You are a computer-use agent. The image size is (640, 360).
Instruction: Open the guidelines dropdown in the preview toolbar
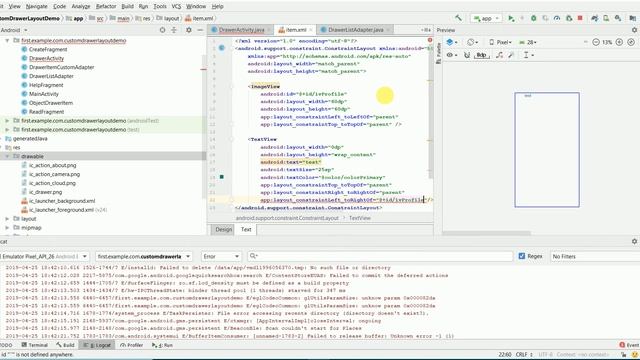[529, 55]
